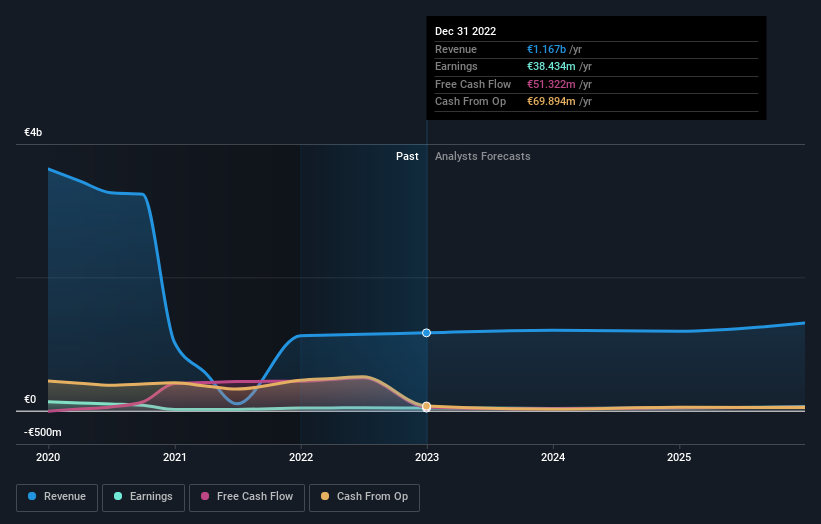The height and width of the screenshot is (524, 821).
Task: Click the -€500m y-axis label
Action: pyautogui.click(x=42, y=432)
